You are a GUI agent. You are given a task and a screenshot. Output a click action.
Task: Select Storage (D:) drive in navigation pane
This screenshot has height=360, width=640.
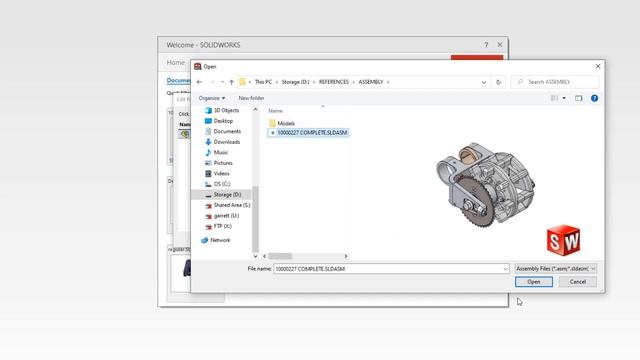pos(222,195)
